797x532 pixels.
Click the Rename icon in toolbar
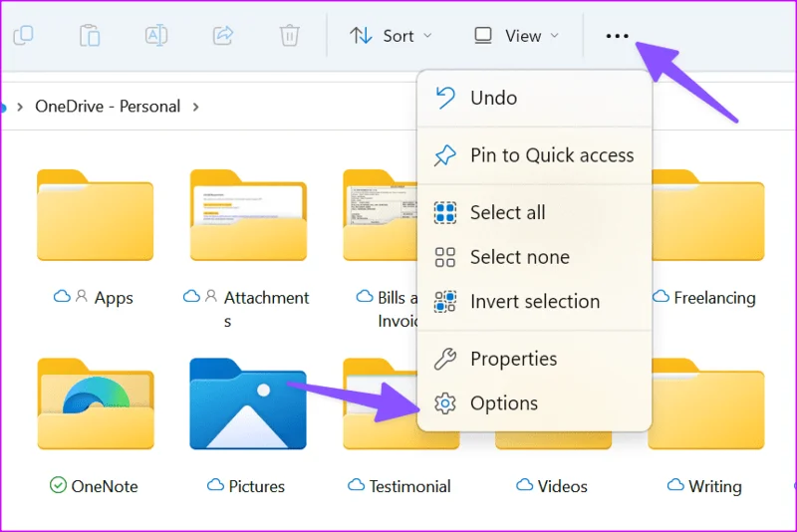[156, 36]
